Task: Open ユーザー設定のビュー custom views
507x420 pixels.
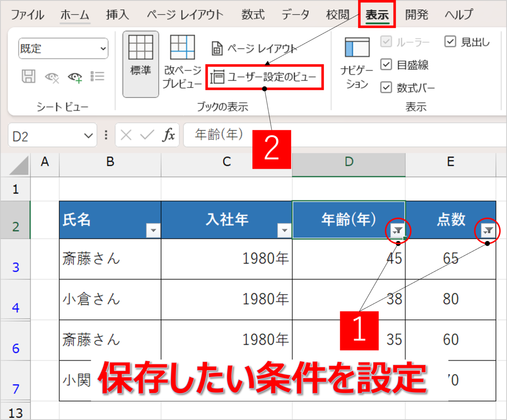Action: pyautogui.click(x=264, y=77)
